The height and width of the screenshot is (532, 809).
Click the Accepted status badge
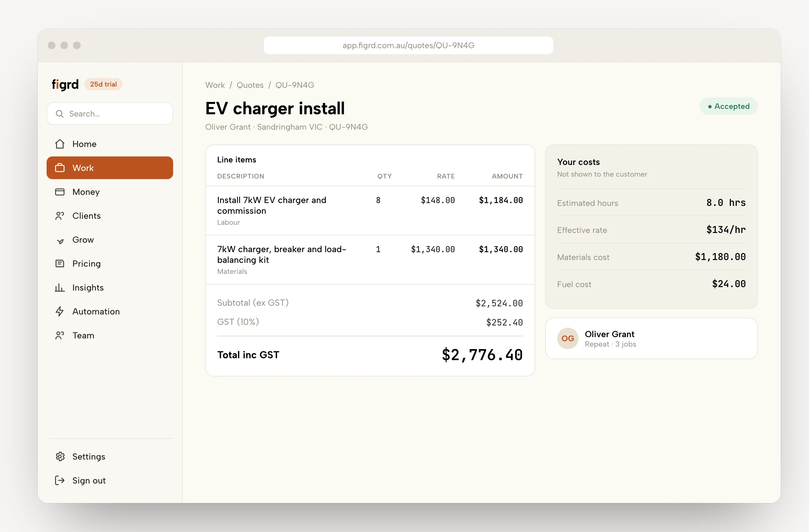coord(728,106)
